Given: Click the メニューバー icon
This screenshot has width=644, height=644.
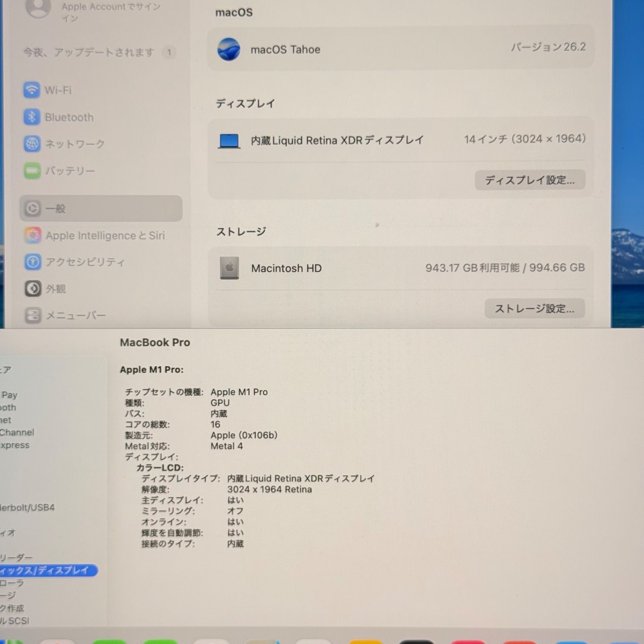Looking at the screenshot, I should pos(33,315).
